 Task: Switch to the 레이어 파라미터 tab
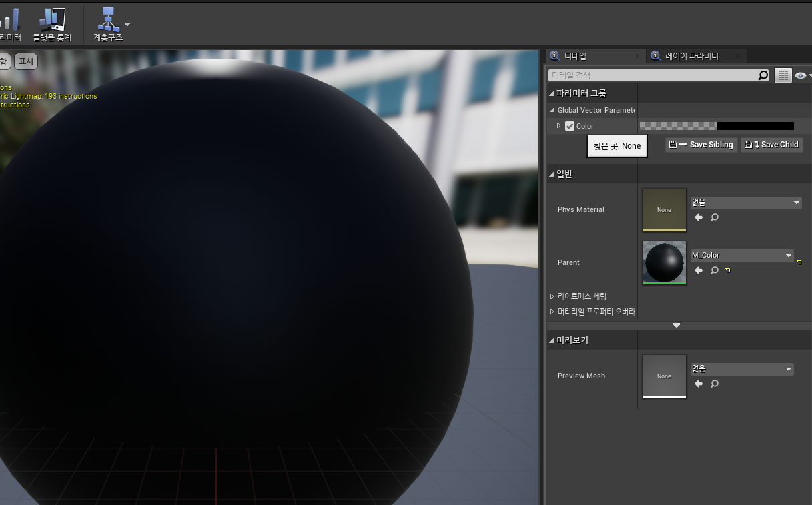(691, 56)
